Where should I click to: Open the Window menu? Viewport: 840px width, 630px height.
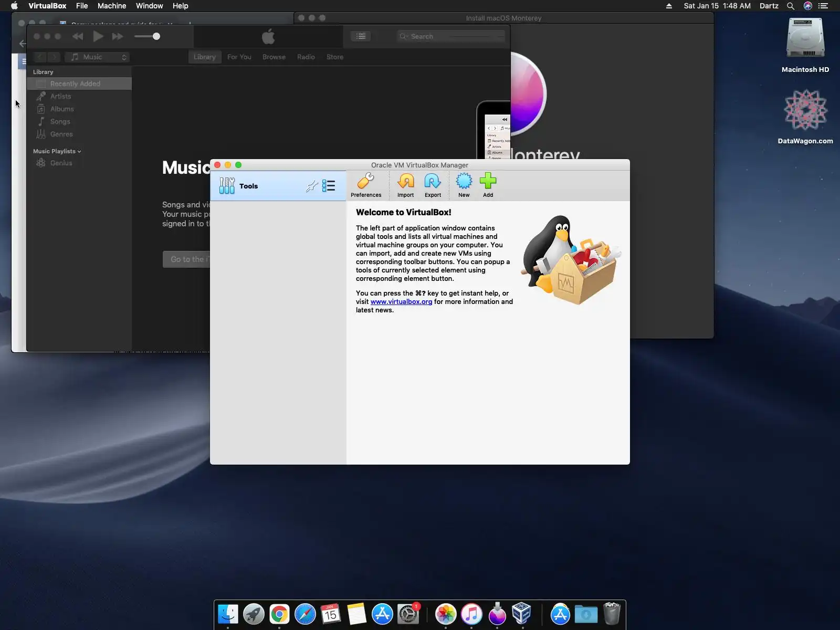(149, 6)
